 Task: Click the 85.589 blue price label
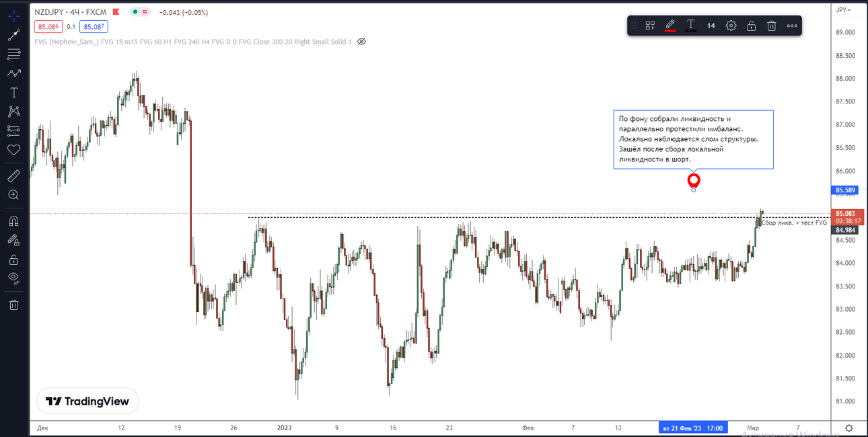(845, 190)
